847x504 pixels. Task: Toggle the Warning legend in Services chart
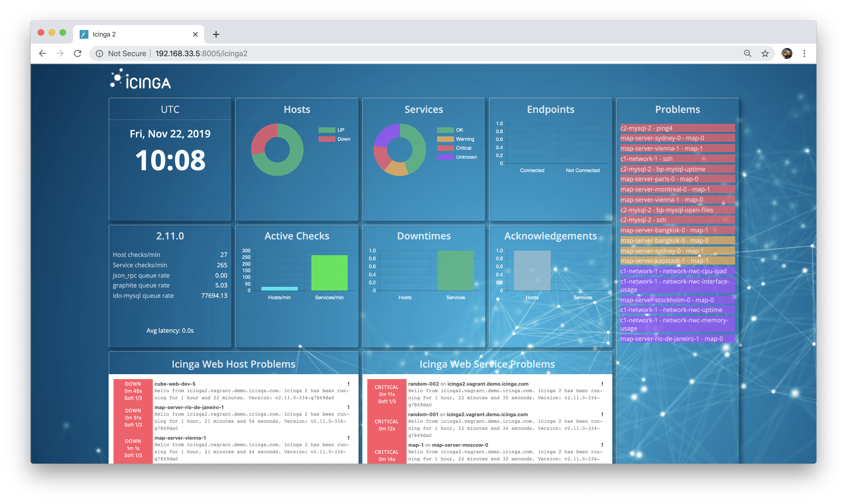[455, 139]
